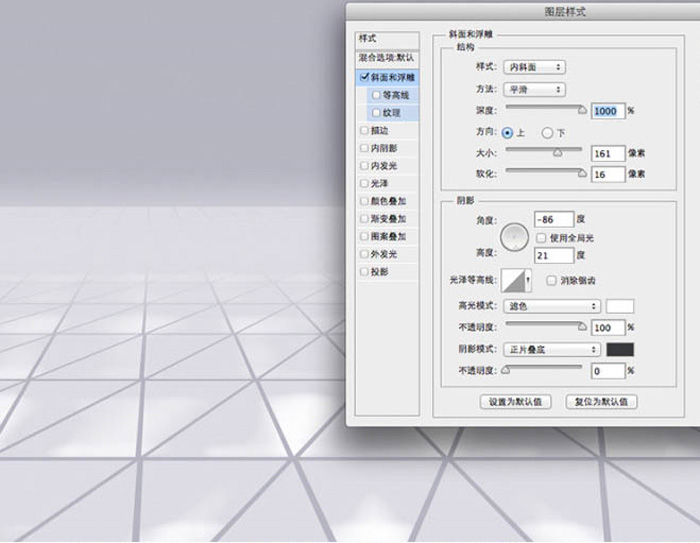This screenshot has height=543, width=700.
Task: Open the 阴影模式 dropdown showing 正片叠底
Action: click(551, 349)
